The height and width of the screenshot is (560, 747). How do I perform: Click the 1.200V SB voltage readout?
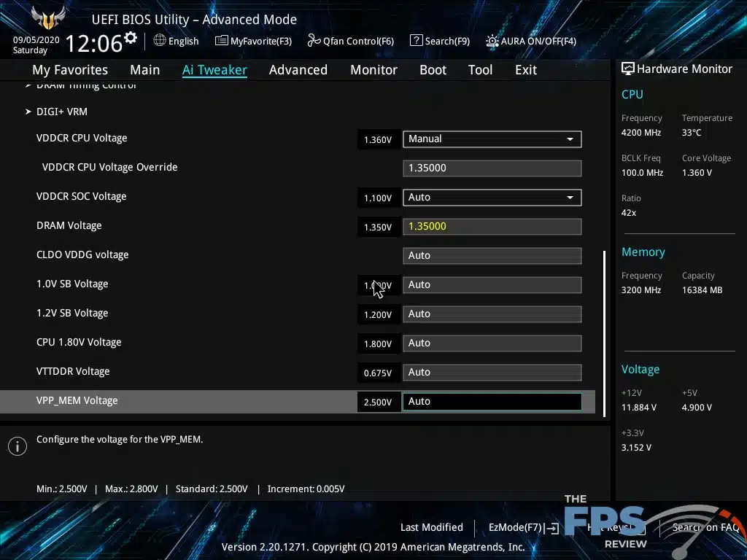click(x=378, y=315)
